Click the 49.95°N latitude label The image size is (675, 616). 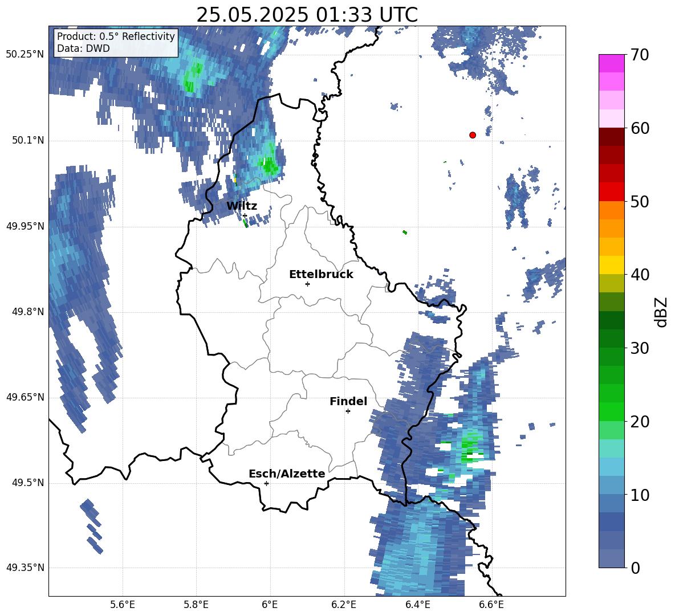pos(25,226)
